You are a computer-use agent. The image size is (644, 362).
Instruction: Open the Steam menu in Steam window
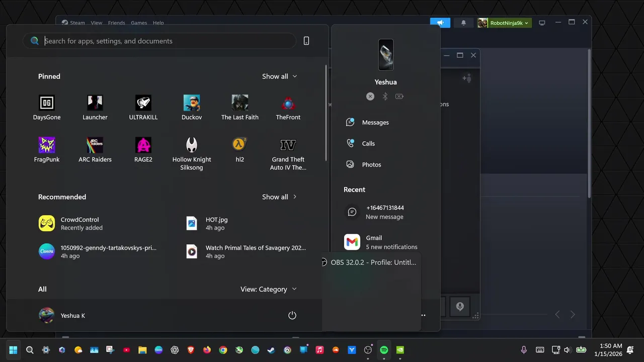(x=73, y=23)
